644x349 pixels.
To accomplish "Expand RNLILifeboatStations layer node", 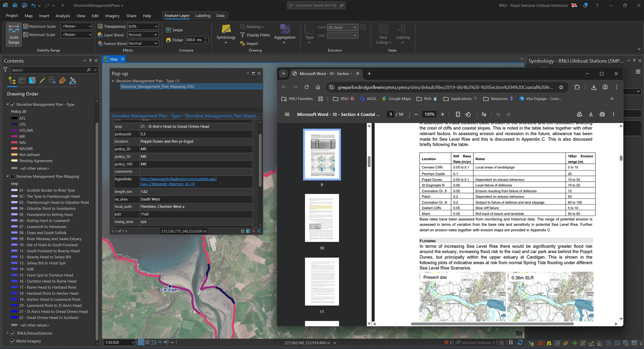I will 7,333.
